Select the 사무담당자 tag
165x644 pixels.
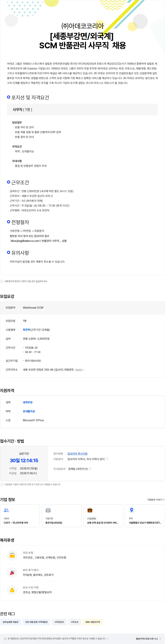click(x=59, y=622)
